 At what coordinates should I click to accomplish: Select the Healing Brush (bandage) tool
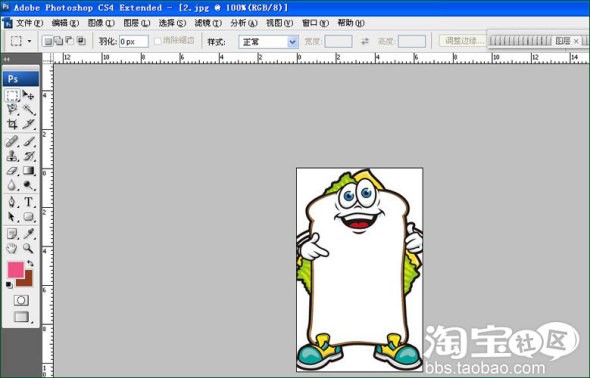pos(12,141)
